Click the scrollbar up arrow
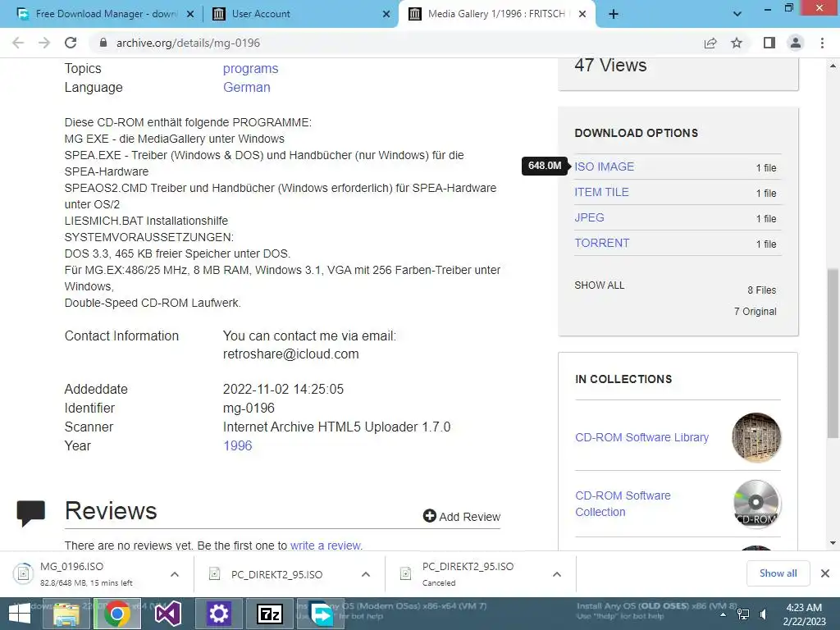This screenshot has height=630, width=840. (x=833, y=66)
